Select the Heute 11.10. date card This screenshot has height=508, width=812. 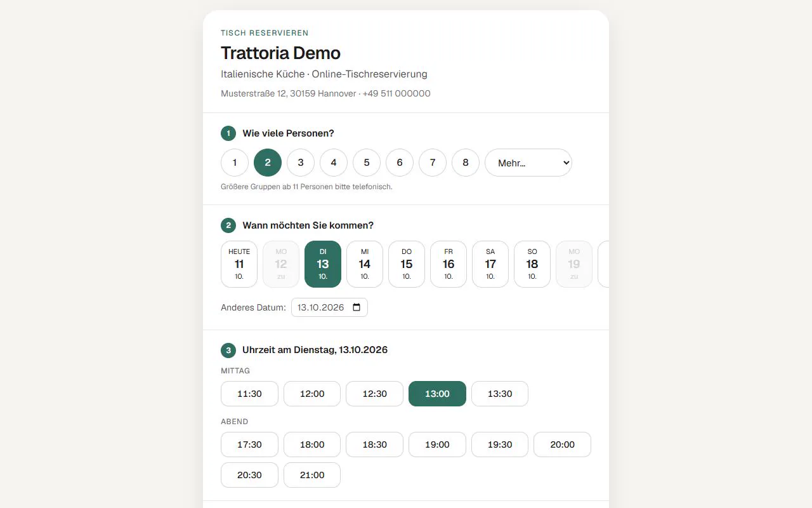(239, 264)
